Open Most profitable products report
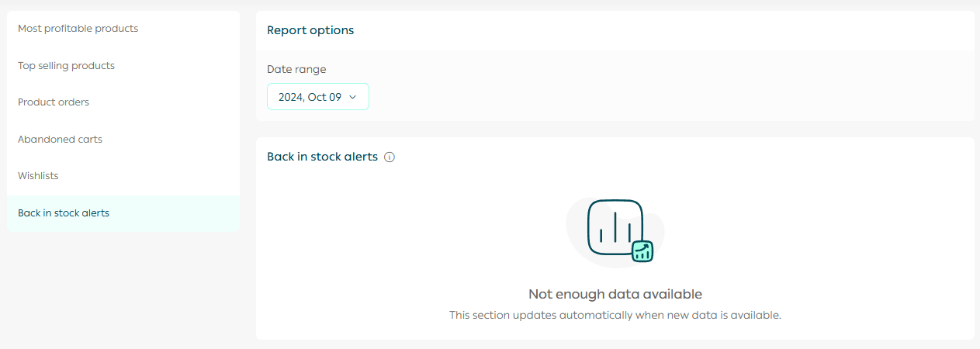Viewport: 980px width, 349px height. click(x=78, y=29)
